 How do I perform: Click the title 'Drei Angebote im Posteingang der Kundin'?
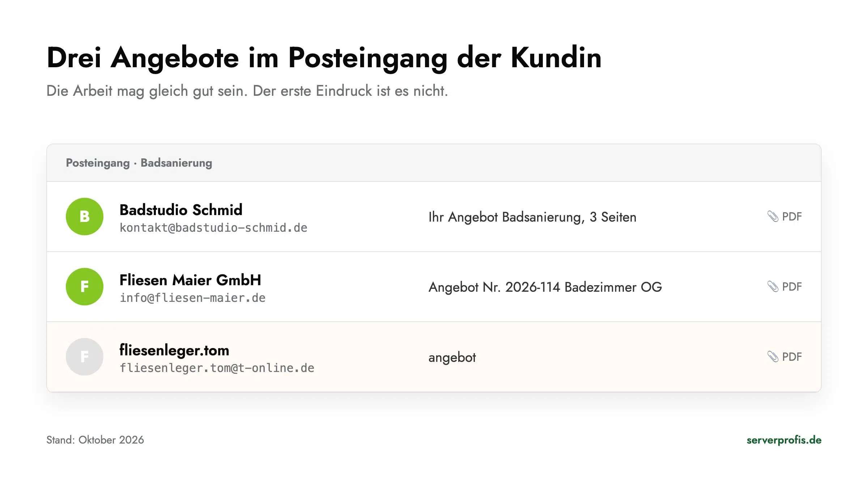pos(324,58)
